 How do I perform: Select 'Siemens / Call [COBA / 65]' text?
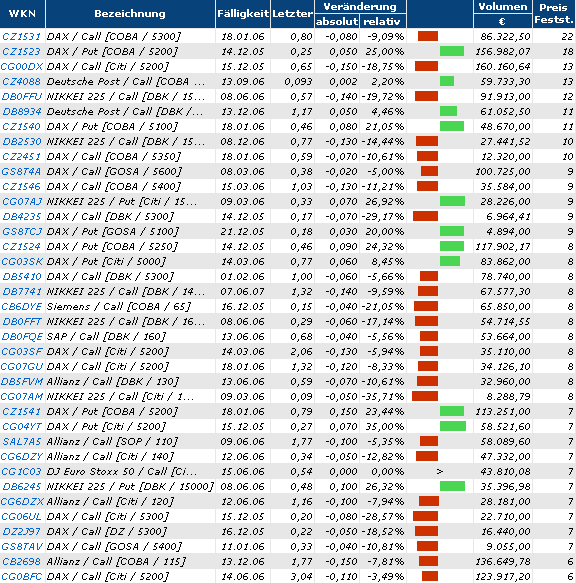click(119, 306)
